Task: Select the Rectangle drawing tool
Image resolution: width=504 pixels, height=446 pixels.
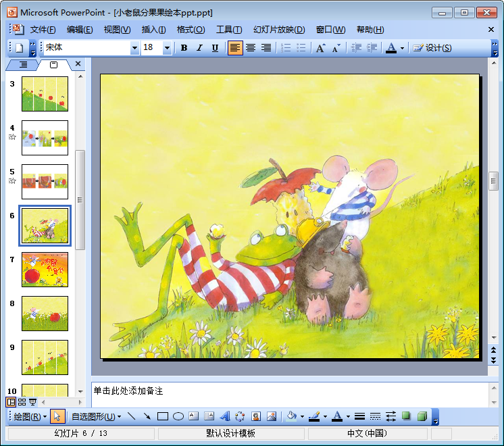Action: pyautogui.click(x=162, y=416)
